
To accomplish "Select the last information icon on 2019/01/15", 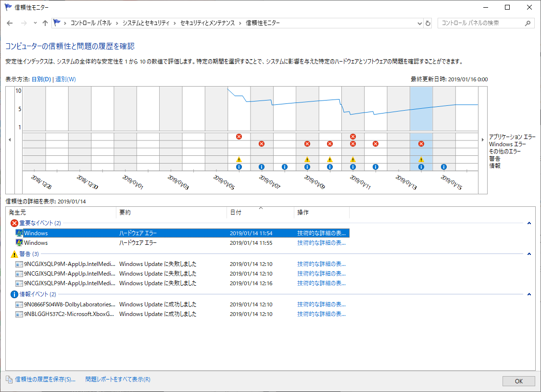I will pyautogui.click(x=444, y=167).
